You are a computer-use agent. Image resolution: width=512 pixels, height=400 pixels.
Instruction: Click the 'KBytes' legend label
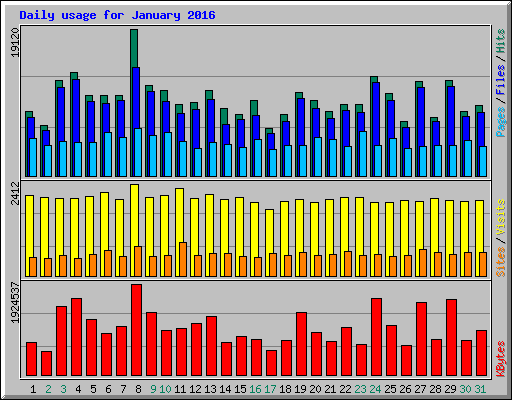point(501,359)
